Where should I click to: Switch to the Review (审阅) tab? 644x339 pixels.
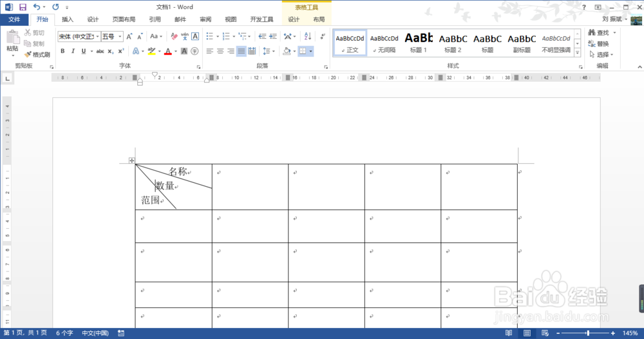pos(205,19)
